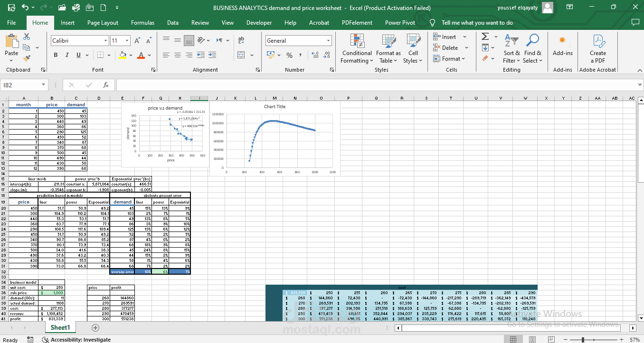Open Cell Styles button
This screenshot has width=644, height=343.
click(413, 49)
